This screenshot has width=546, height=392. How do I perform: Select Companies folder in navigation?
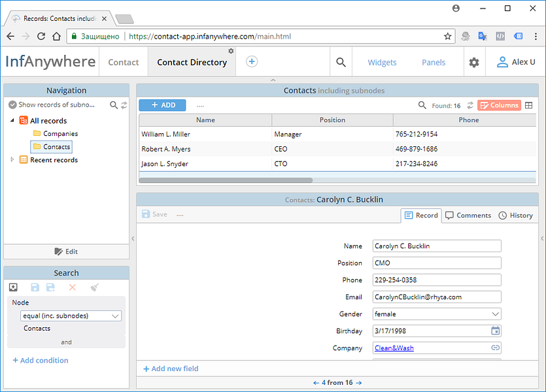tap(56, 133)
